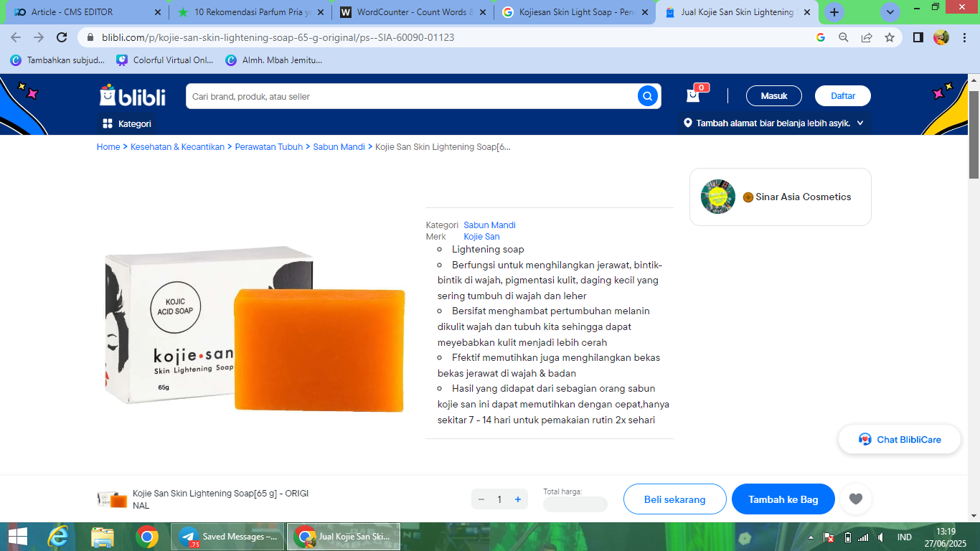The width and height of the screenshot is (980, 551).
Task: Open Perawatan Tubuh breadcrumb
Action: tap(269, 146)
